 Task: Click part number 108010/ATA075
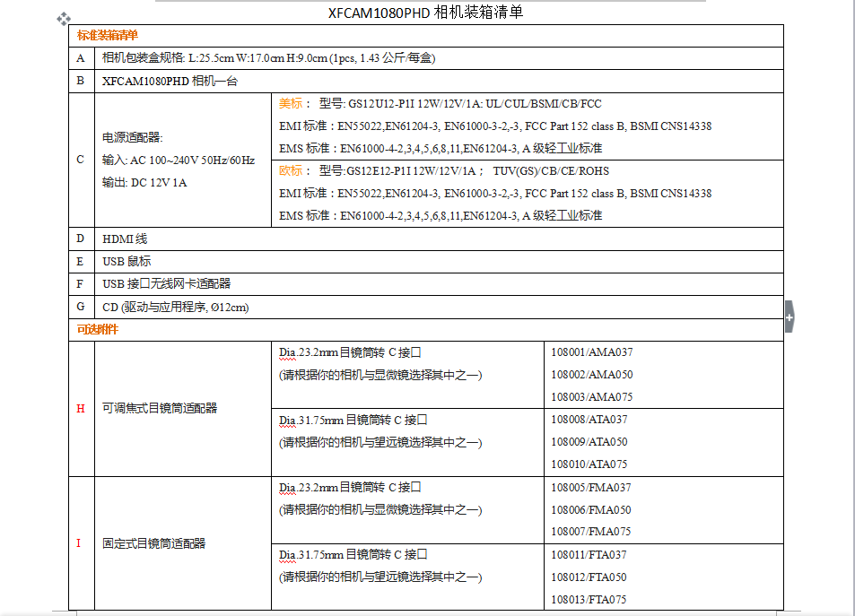click(589, 464)
